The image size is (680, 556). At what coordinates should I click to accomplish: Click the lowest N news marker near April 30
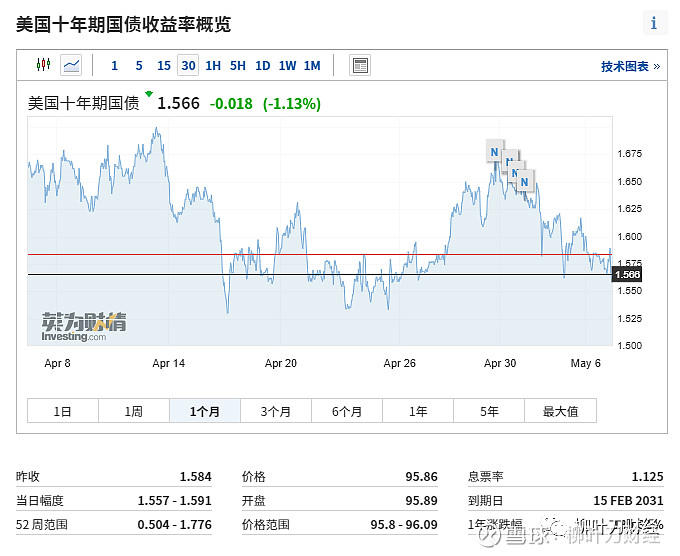tap(523, 181)
